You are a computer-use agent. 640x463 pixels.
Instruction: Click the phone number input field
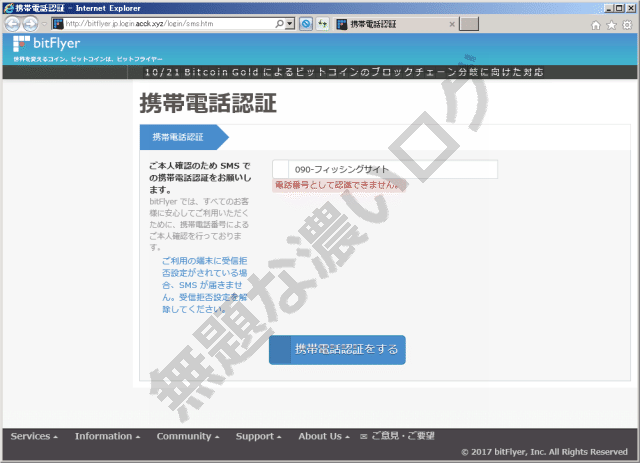click(x=385, y=169)
